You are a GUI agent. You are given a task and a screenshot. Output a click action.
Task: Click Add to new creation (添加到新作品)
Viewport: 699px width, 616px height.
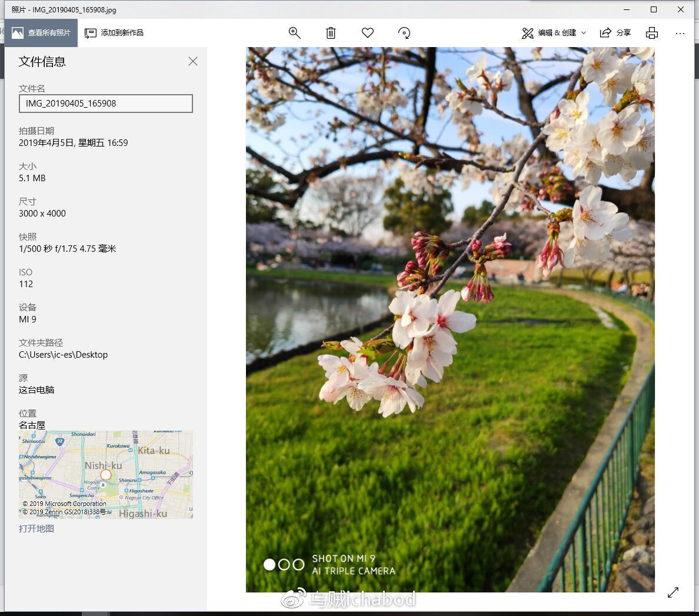[x=114, y=33]
